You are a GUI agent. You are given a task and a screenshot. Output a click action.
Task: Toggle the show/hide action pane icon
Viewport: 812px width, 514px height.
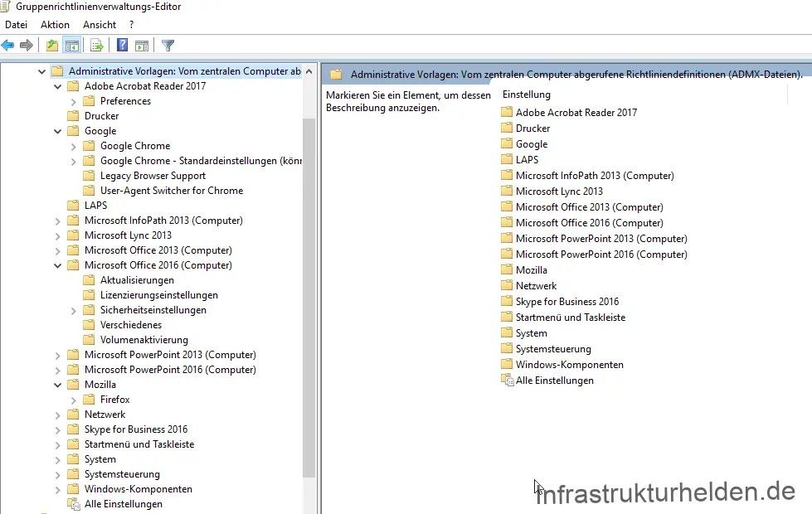(x=142, y=46)
